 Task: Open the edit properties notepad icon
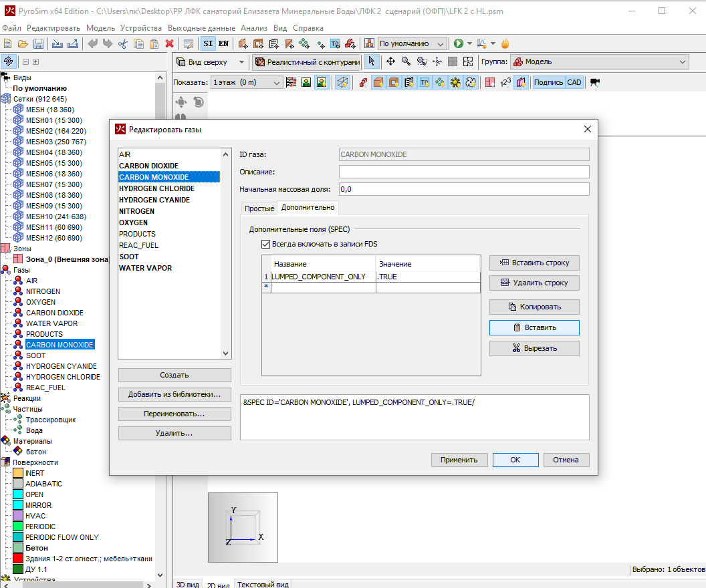click(x=189, y=43)
